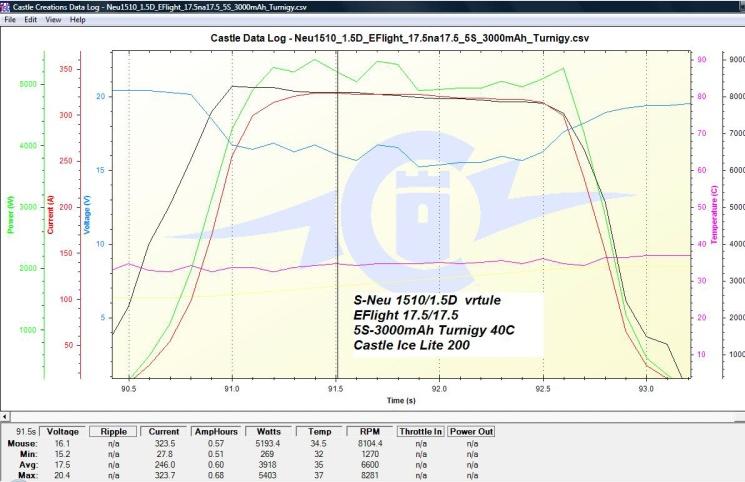Image resolution: width=745 pixels, height=482 pixels.
Task: Click the Max RPM value 8281
Action: 370,475
